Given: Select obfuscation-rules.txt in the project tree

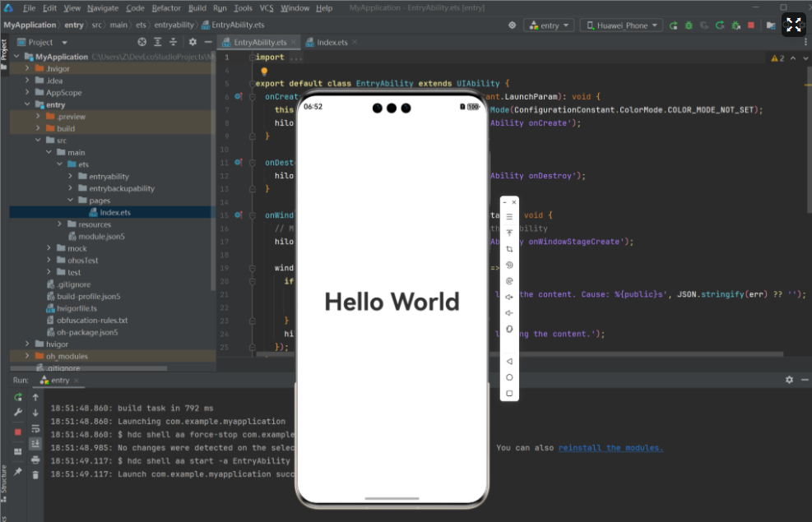Looking at the screenshot, I should (x=92, y=321).
